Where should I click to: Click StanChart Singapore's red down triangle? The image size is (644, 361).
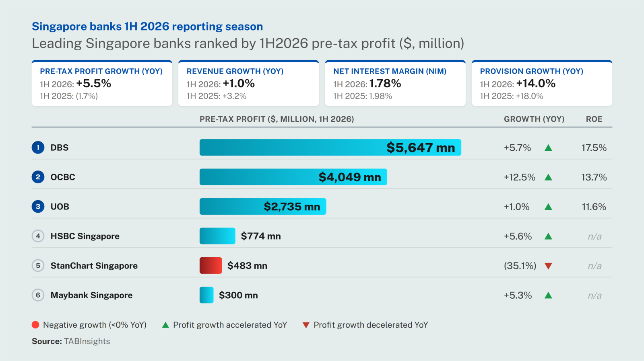(548, 266)
